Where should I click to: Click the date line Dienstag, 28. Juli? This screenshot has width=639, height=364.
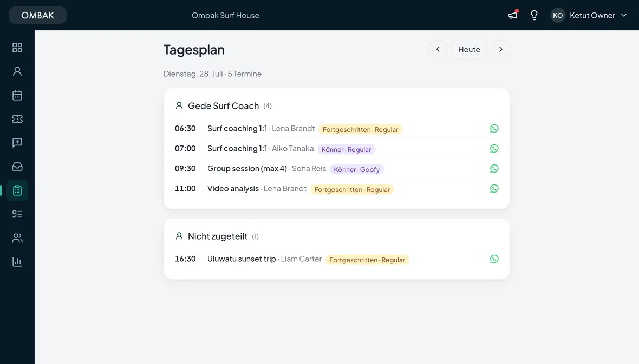[193, 74]
